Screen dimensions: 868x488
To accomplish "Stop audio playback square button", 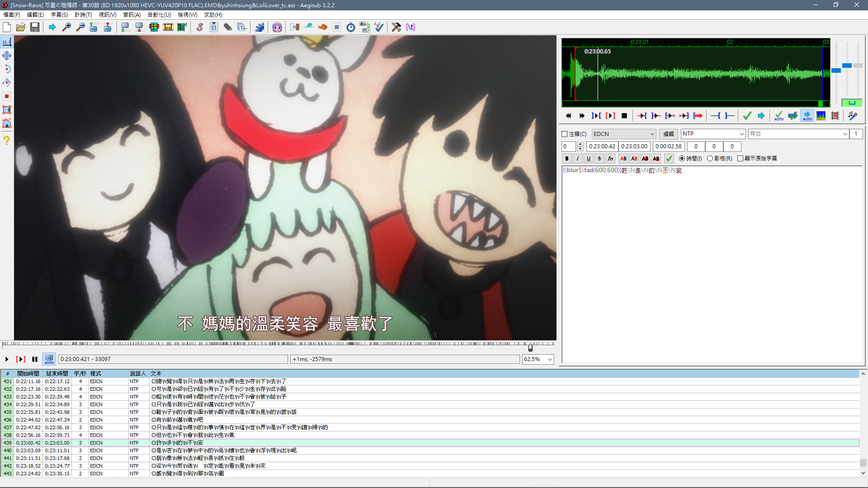I will 624,116.
